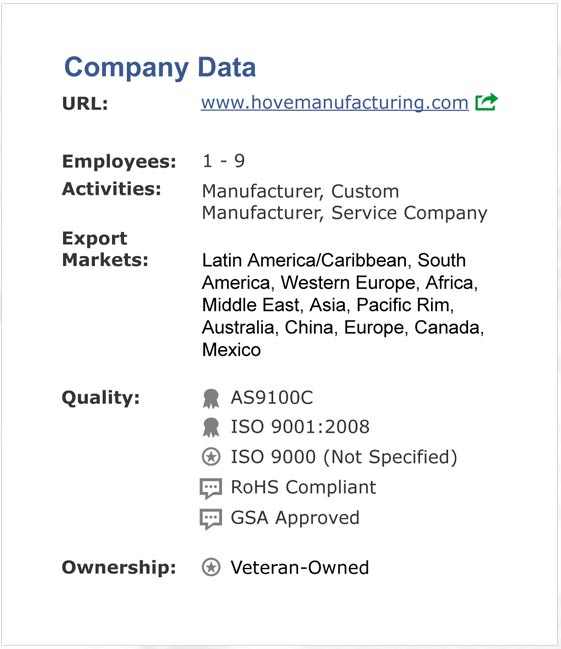
Task: Click the Veteran-Owned ownership text
Action: pos(299,567)
